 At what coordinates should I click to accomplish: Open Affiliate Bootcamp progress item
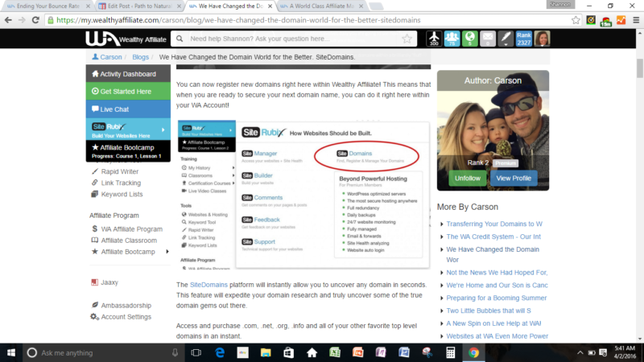point(128,151)
